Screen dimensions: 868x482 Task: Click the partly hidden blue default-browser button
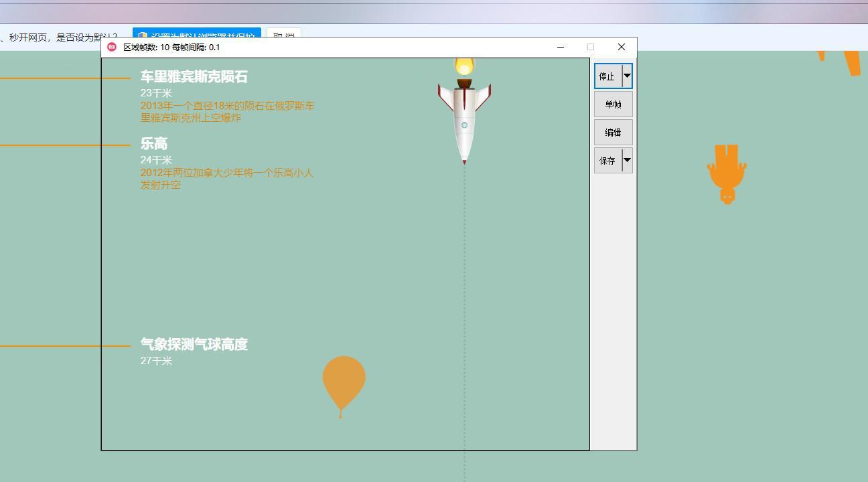point(196,33)
